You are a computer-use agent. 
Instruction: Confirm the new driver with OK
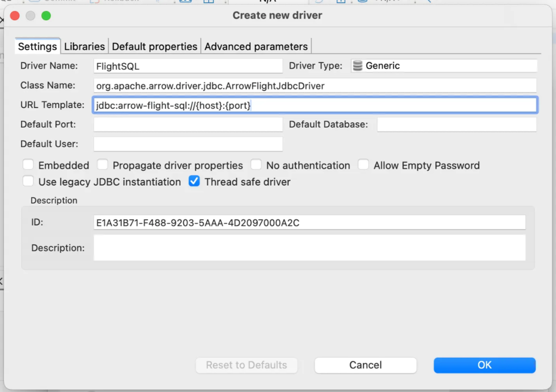point(484,365)
